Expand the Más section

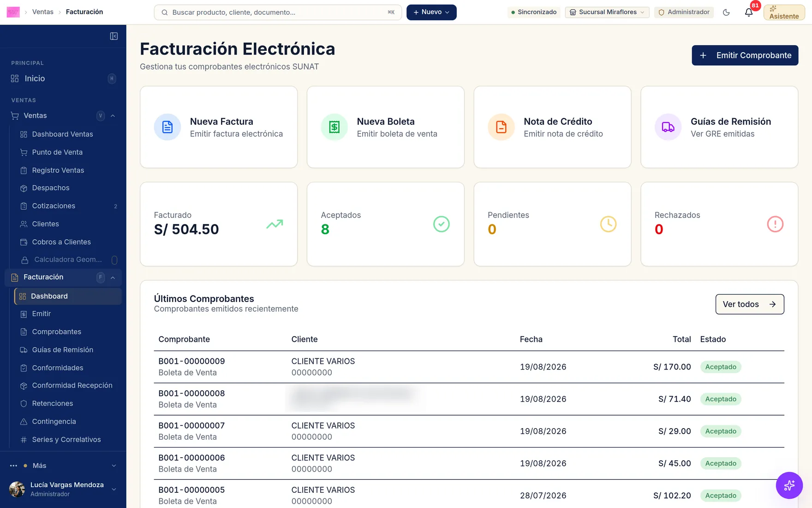pos(63,466)
